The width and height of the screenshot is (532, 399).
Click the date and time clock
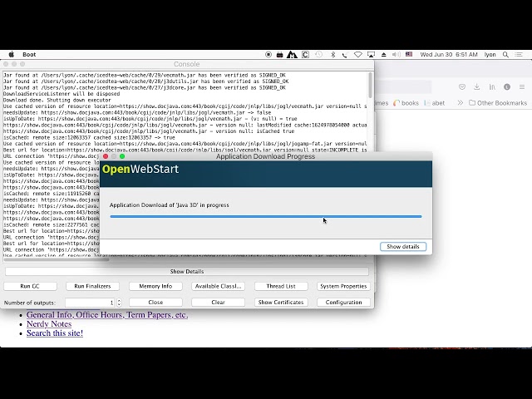coord(449,54)
